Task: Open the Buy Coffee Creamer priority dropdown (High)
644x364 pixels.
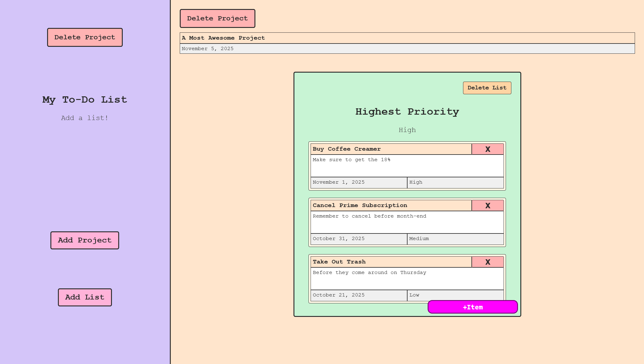Action: click(455, 182)
